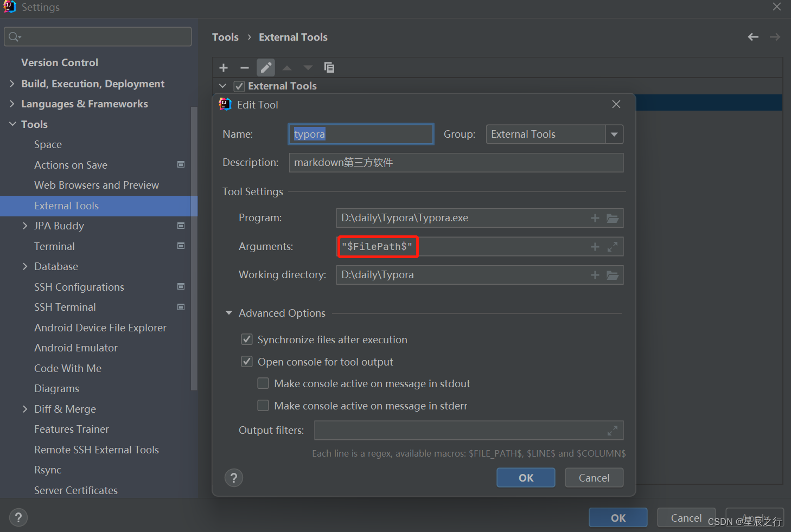Viewport: 791px width, 532px height.
Task: Click the pencil edit tool icon
Action: (266, 68)
